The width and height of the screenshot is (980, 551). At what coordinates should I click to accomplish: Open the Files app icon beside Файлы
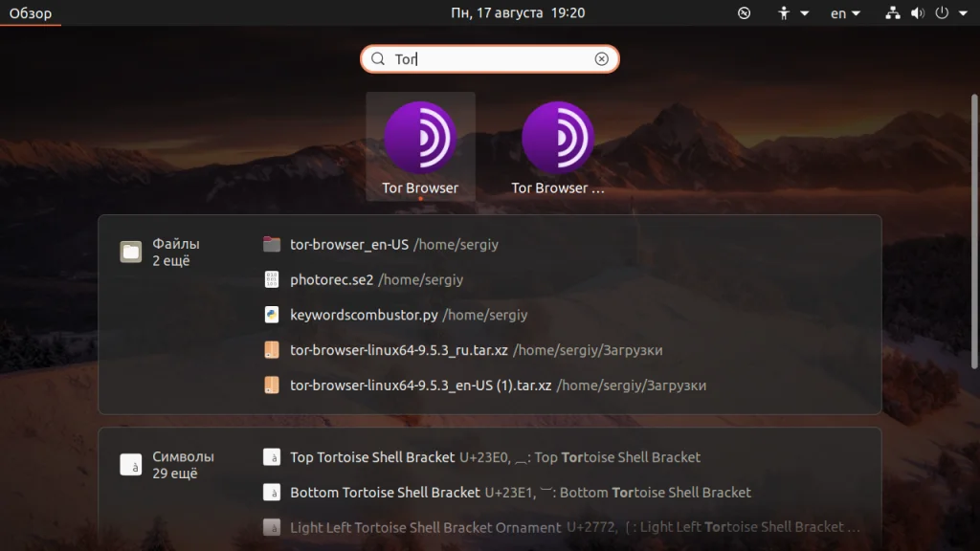(x=130, y=252)
